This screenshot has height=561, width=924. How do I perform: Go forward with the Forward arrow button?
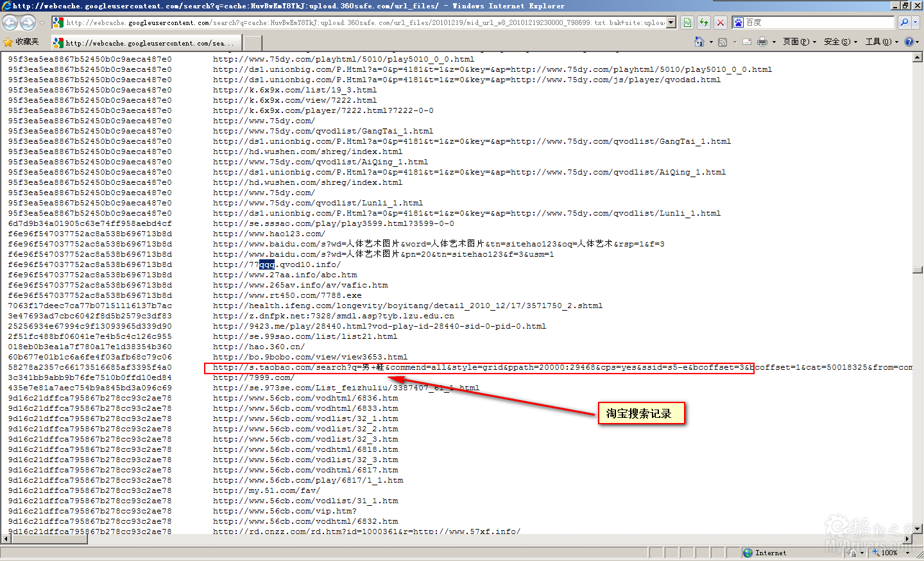[x=28, y=22]
